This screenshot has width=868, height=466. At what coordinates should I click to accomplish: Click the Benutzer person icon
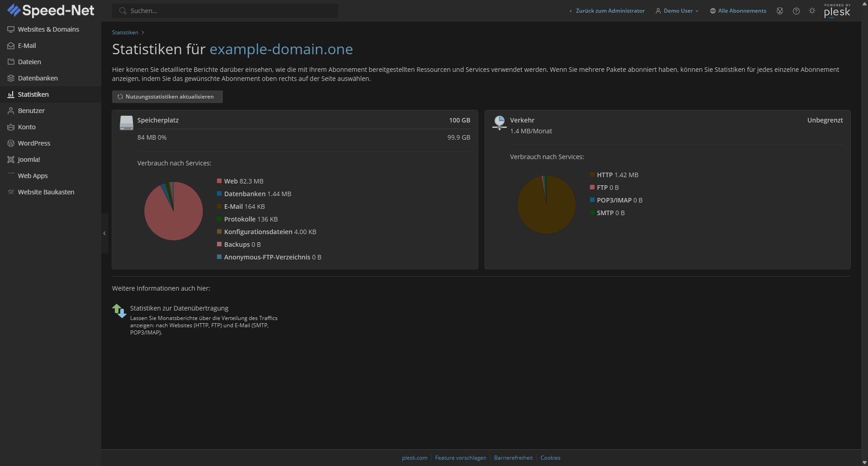pos(11,111)
